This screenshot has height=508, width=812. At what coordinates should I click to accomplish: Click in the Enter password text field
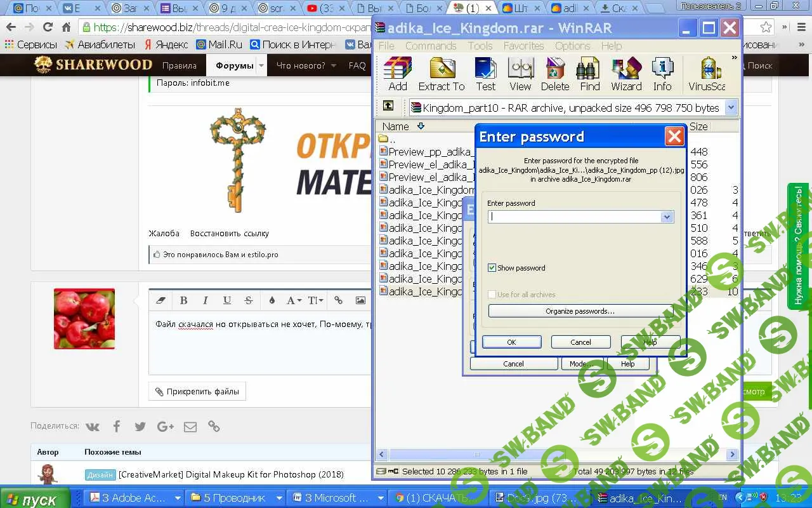574,217
